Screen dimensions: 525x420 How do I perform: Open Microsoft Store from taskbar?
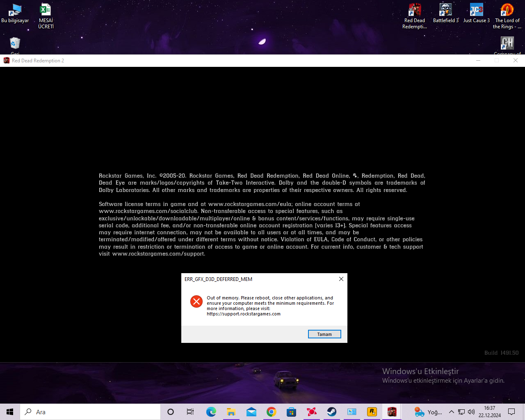point(291,412)
